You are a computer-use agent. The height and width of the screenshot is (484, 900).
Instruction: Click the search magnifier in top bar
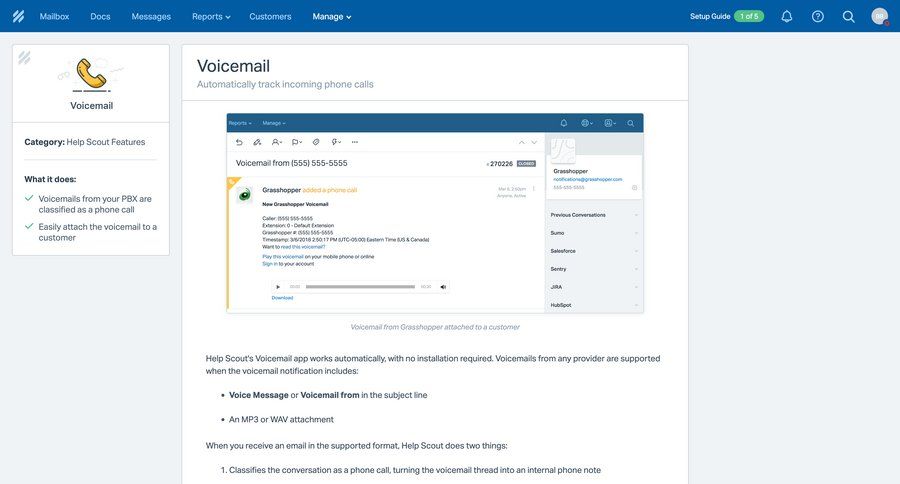(848, 17)
